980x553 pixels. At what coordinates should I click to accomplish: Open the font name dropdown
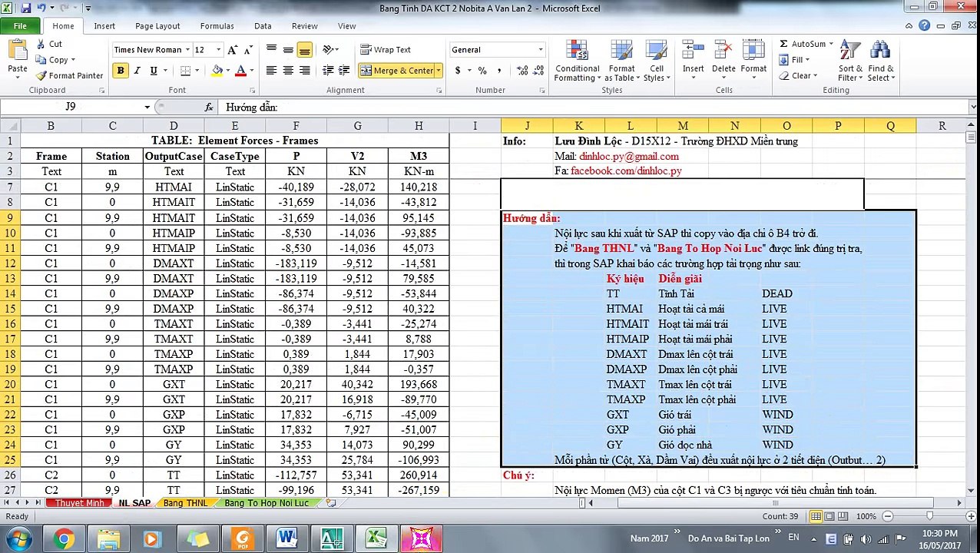187,50
